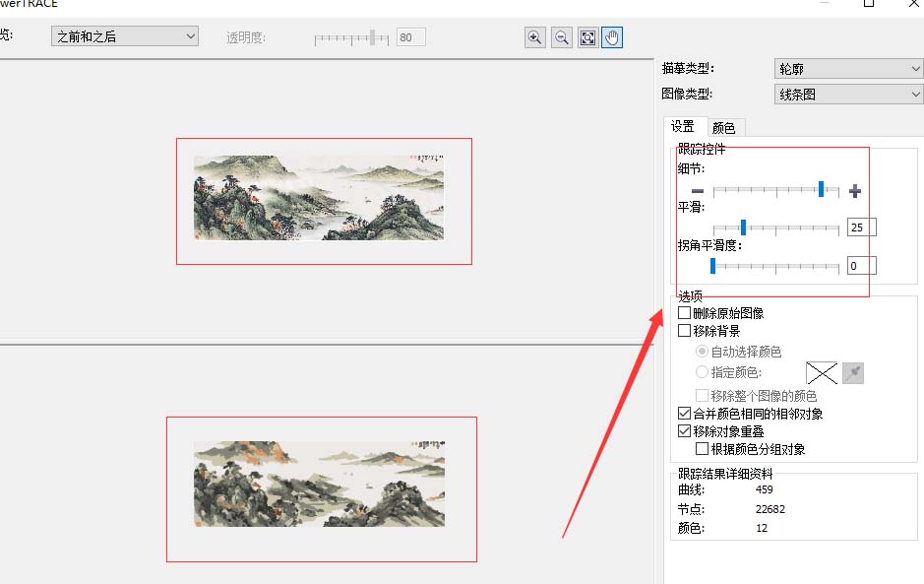This screenshot has width=924, height=584.
Task: Click the specified color swatch box
Action: 822,373
